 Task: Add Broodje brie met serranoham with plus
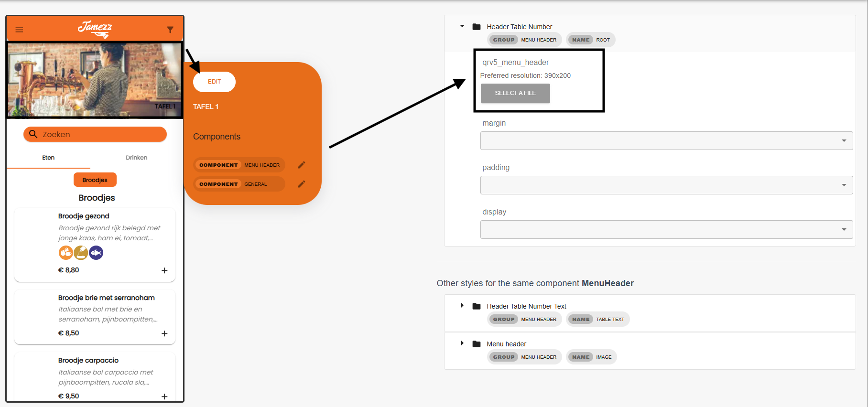click(164, 333)
